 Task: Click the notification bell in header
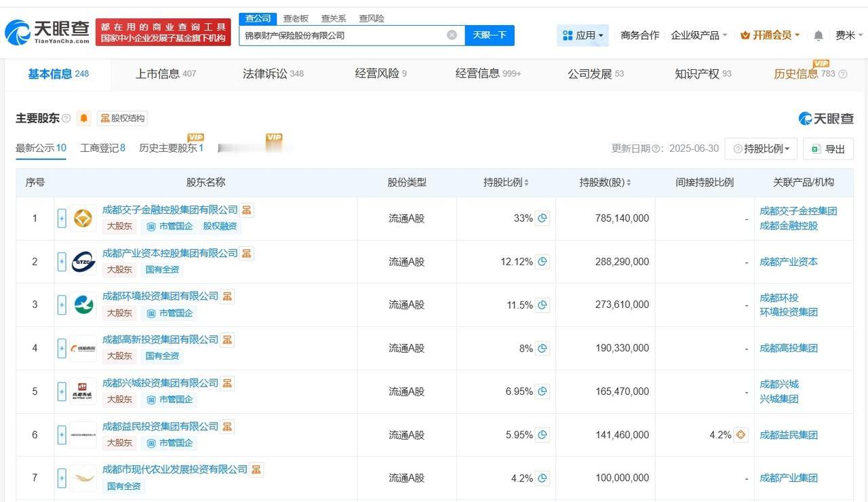(x=818, y=35)
